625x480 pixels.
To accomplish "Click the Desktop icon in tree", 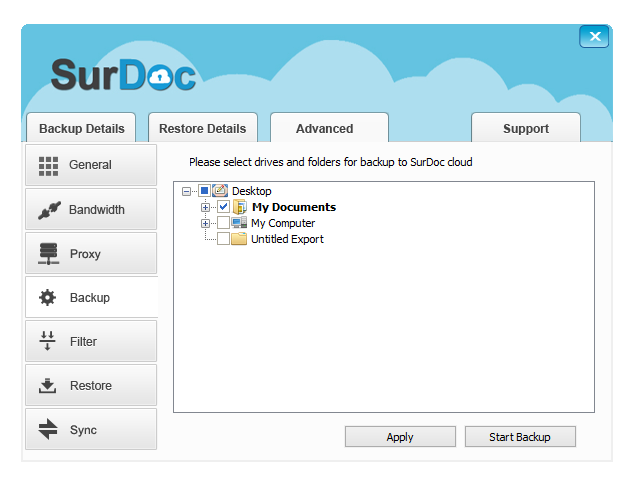I will [x=220, y=191].
